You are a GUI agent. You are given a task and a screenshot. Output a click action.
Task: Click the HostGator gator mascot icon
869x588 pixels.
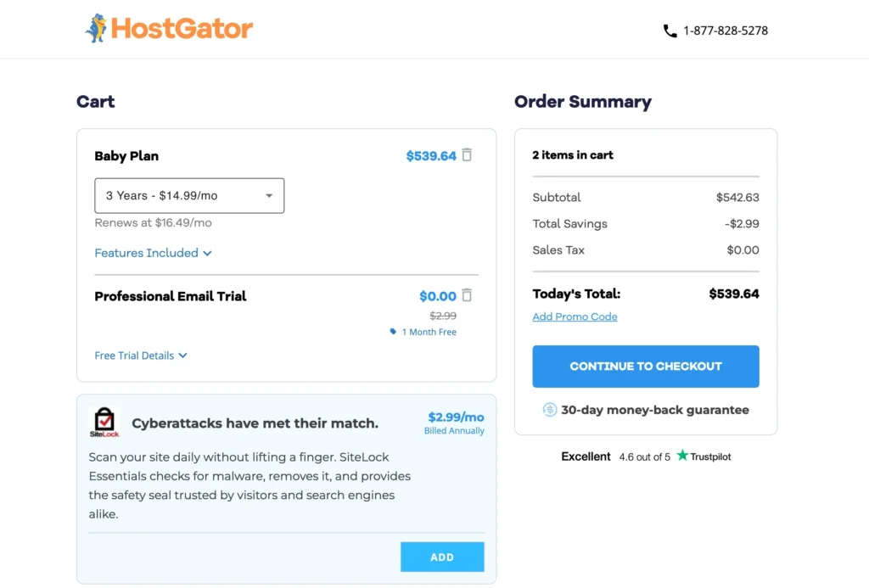(97, 28)
